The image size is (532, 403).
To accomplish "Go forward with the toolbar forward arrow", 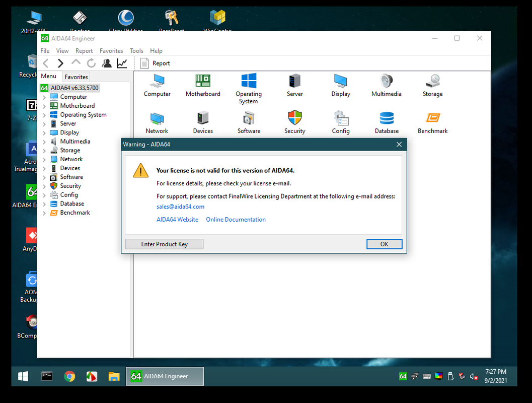I will 60,63.
